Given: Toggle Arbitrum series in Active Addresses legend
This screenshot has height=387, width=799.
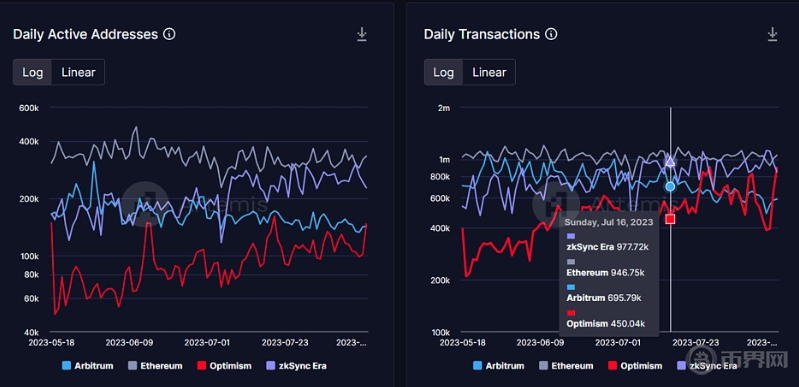Looking at the screenshot, I should 88,366.
